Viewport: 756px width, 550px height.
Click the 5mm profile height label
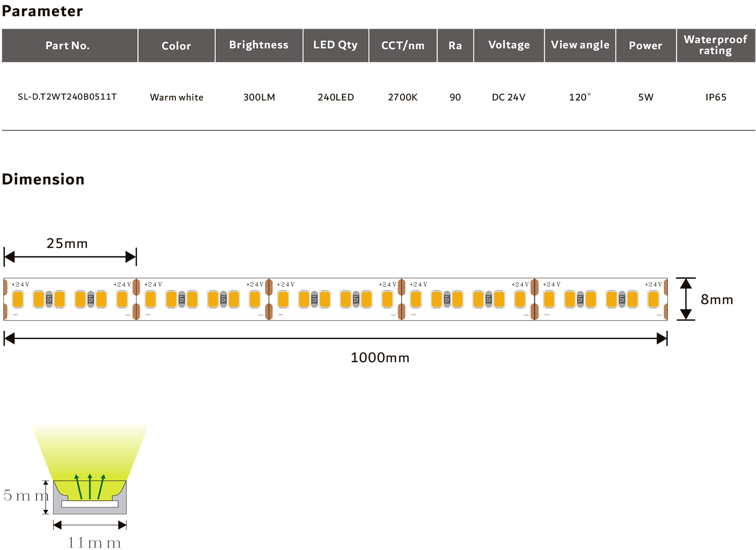pos(26,496)
